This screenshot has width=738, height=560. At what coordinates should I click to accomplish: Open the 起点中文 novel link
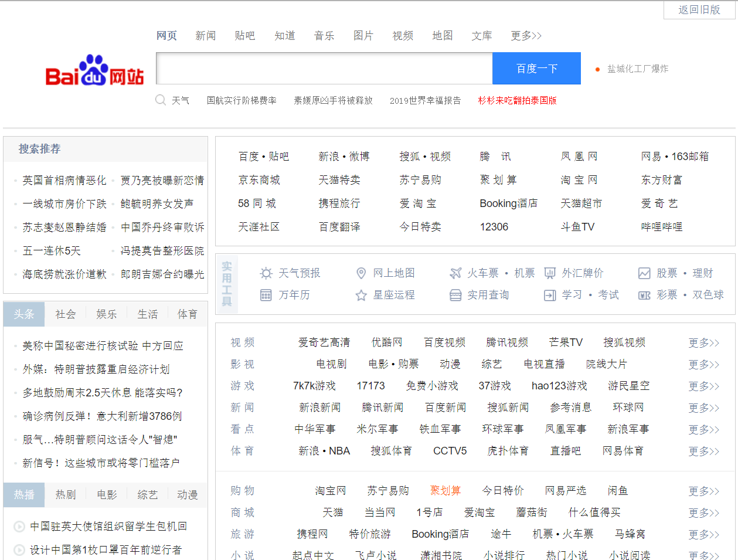coord(313,555)
